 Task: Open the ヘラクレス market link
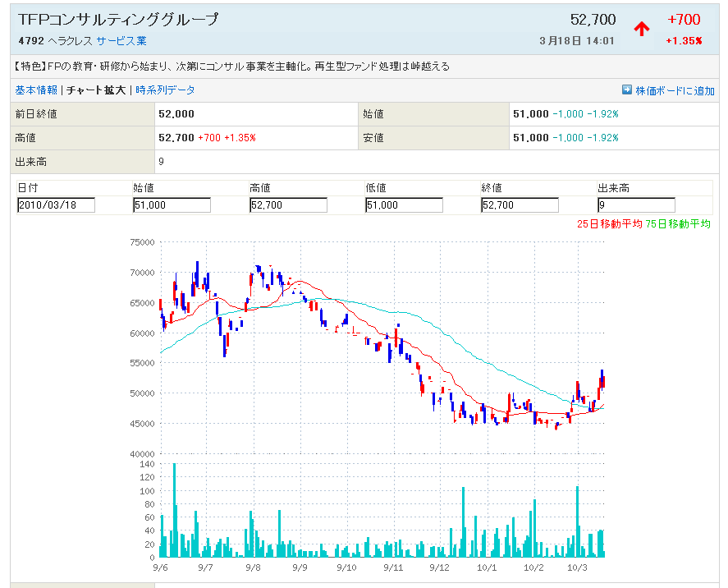pos(69,41)
